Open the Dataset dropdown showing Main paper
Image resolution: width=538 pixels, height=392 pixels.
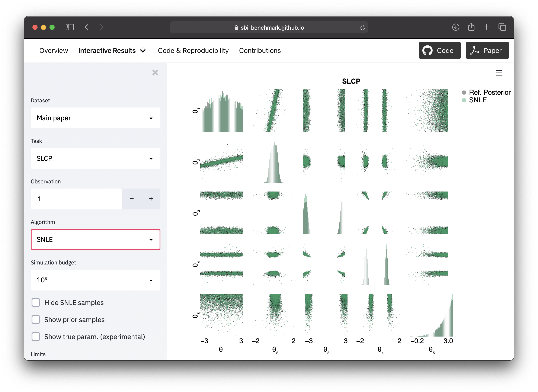[x=95, y=118]
